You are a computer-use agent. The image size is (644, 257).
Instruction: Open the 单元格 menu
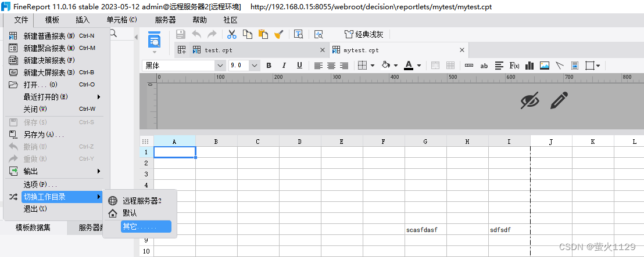(121, 20)
